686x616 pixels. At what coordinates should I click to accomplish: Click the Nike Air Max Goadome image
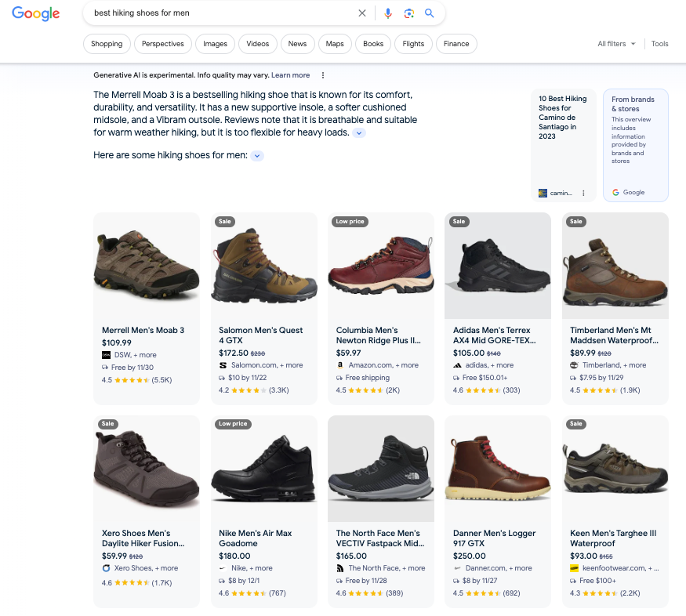263,469
